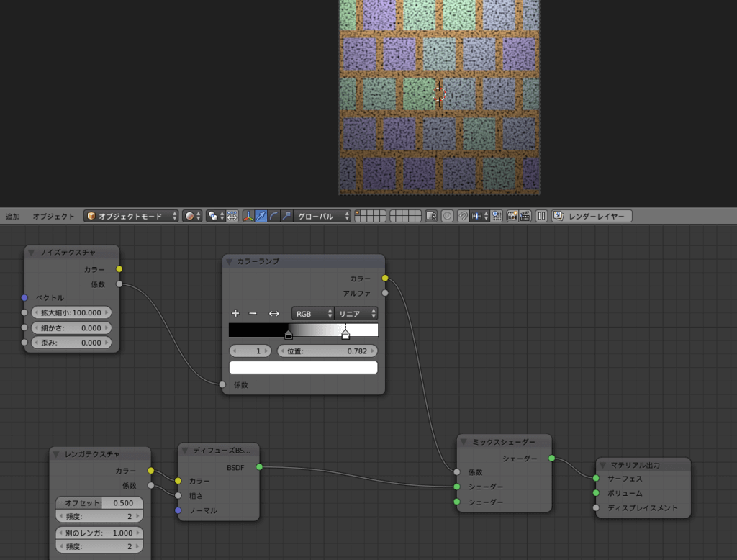Click マテリアル出力 ディスプレイスメント socket
Viewport: 737px width, 560px height.
coord(596,507)
